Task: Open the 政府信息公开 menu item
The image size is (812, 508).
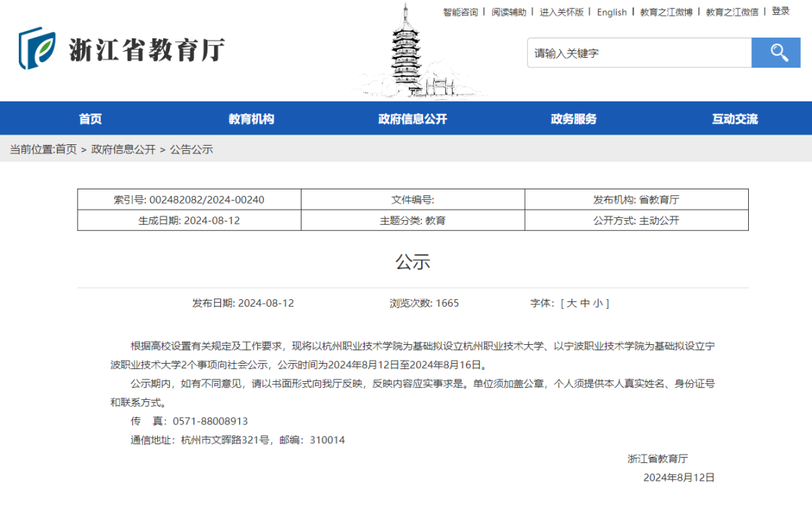Action: pyautogui.click(x=411, y=118)
